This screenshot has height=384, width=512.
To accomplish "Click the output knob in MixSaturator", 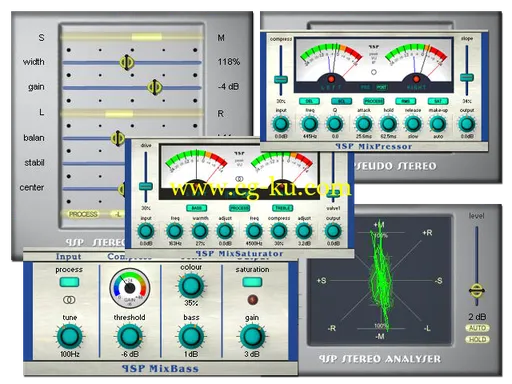I will pyautogui.click(x=333, y=231).
